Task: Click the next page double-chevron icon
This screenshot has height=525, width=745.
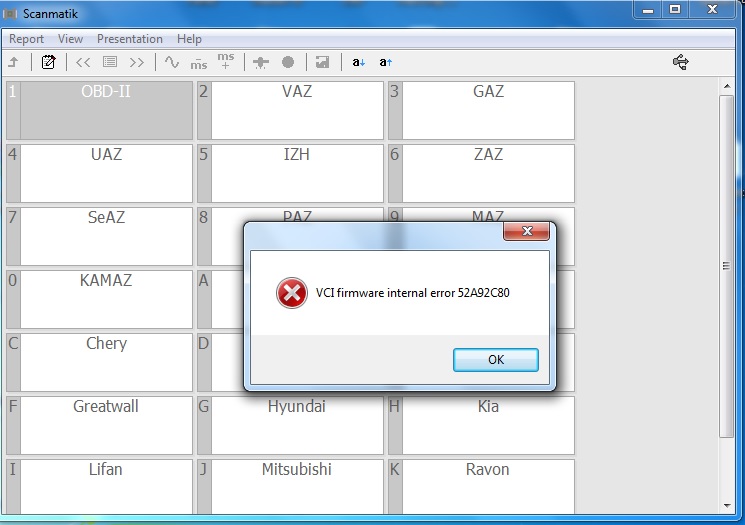Action: 137,62
